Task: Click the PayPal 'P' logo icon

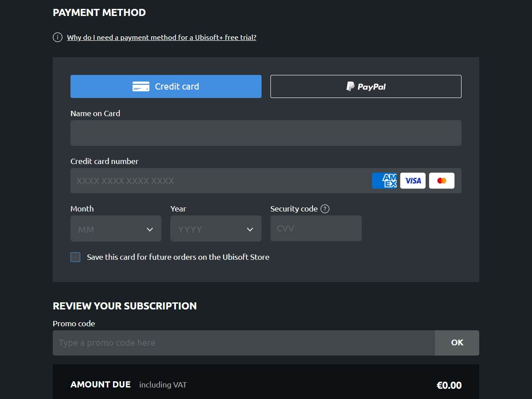Action: coord(350,86)
